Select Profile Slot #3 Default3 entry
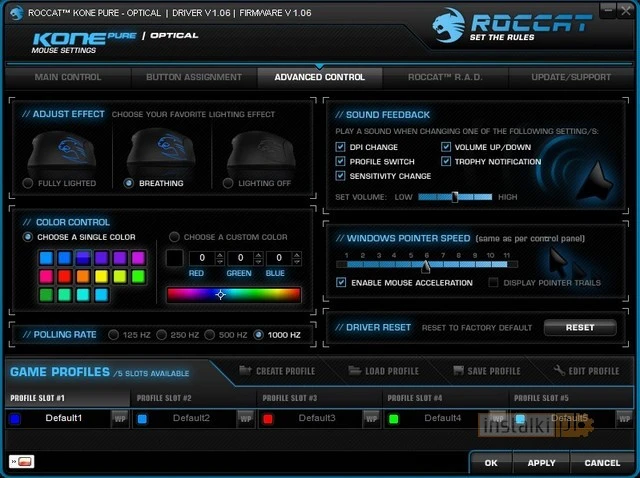Viewport: 640px width, 478px height. tap(315, 418)
